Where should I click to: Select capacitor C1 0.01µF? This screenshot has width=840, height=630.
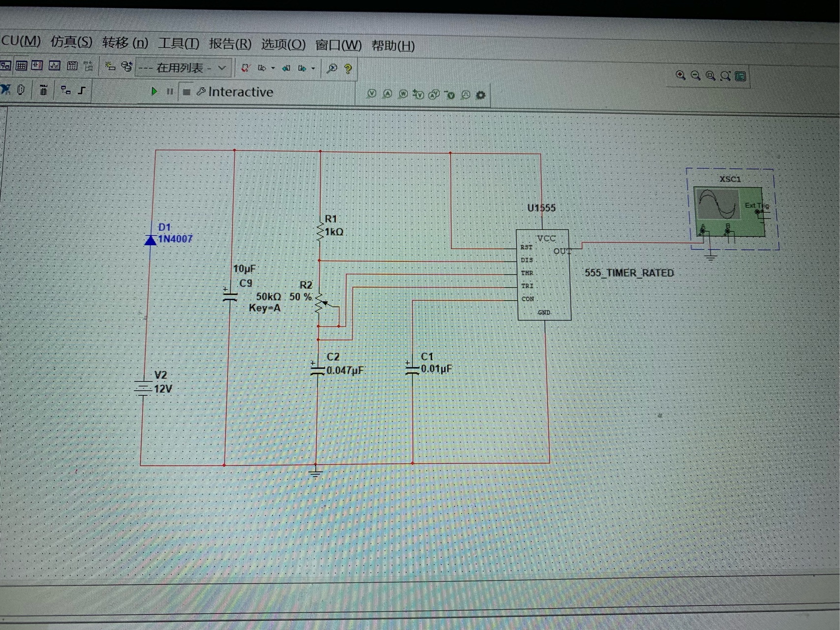(x=412, y=369)
